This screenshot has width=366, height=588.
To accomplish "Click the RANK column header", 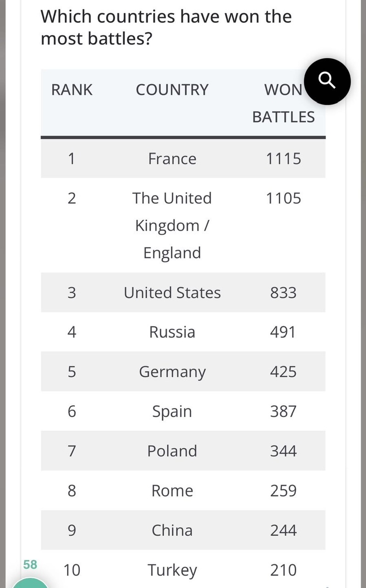I will point(72,90).
